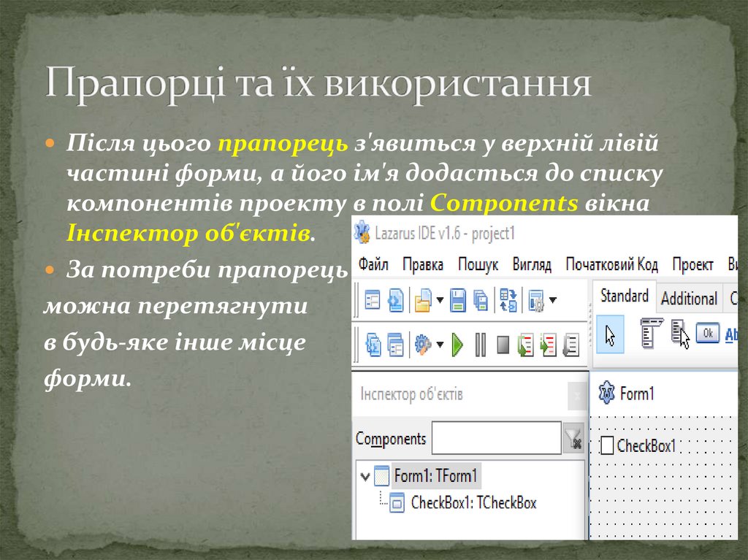Click the Components filter text field
This screenshot has height=560, width=748.
pos(496,438)
